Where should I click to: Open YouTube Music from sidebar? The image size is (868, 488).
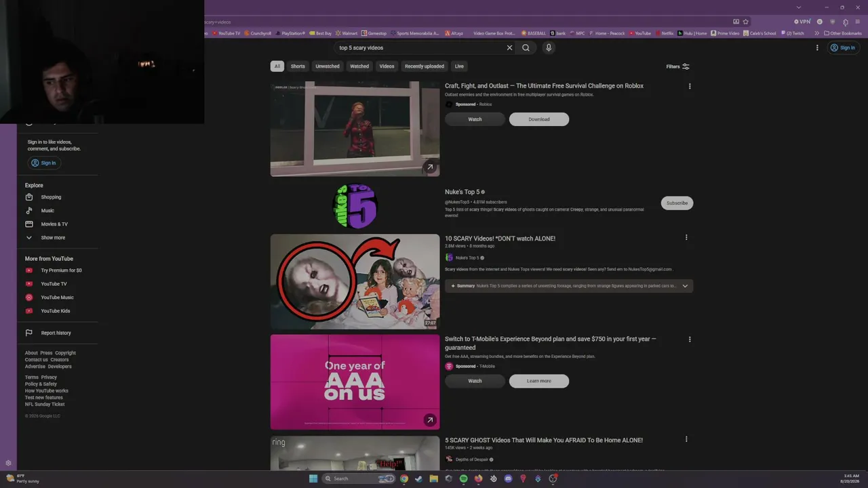click(57, 298)
